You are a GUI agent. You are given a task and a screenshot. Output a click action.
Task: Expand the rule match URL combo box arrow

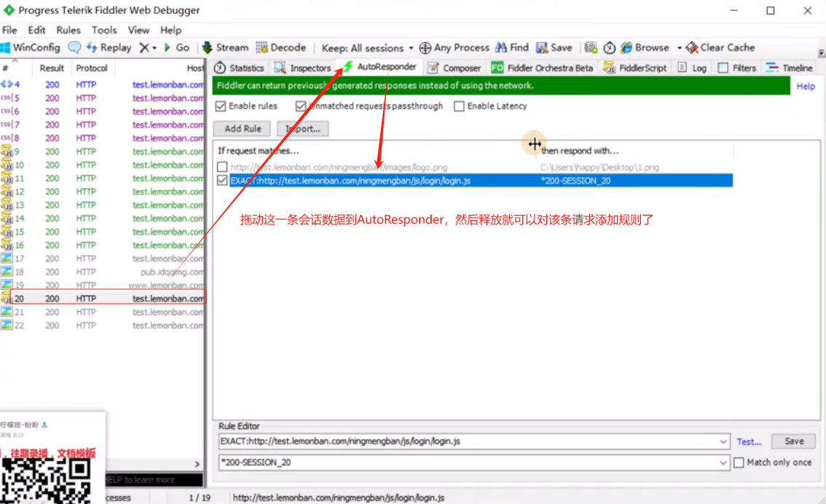tap(723, 441)
